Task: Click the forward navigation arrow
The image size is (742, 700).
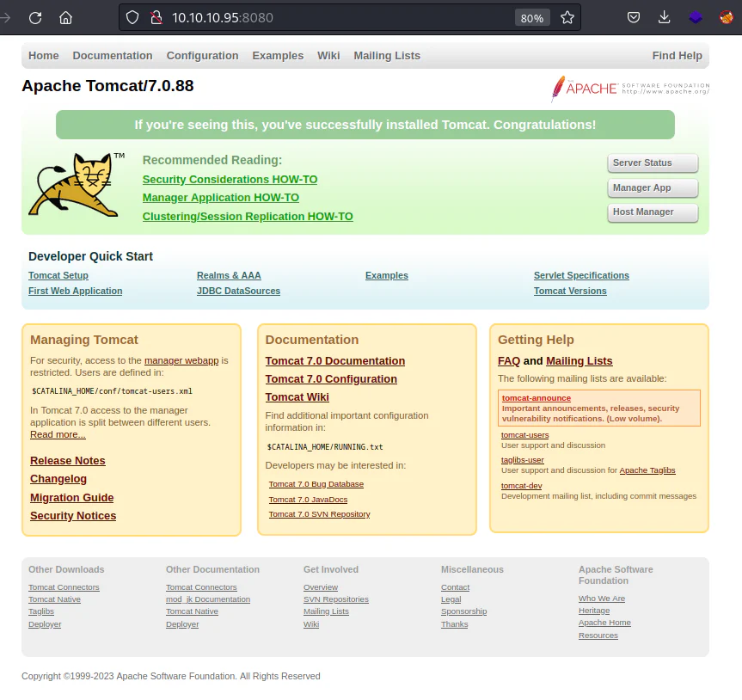Action: tap(5, 18)
